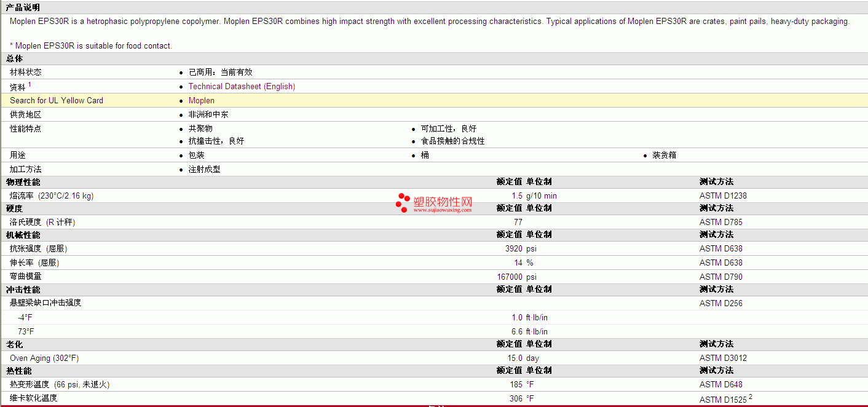
Task: Click the 机械性能 section header
Action: pyautogui.click(x=23, y=235)
